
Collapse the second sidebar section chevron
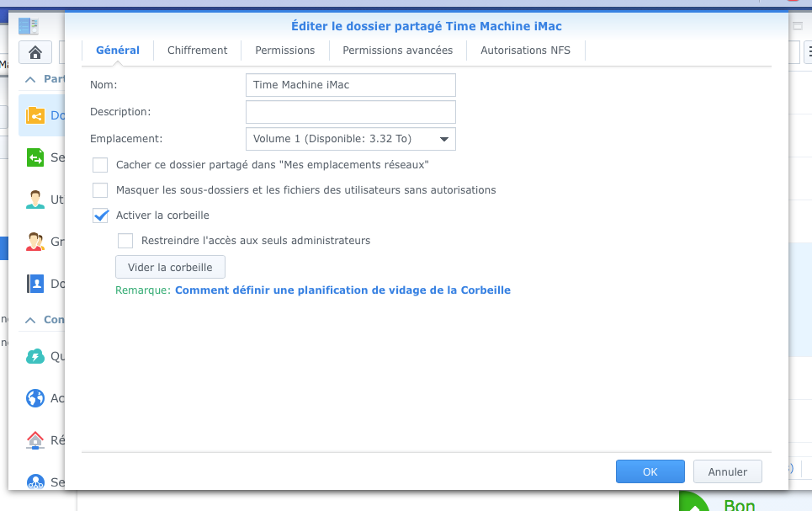[30, 320]
